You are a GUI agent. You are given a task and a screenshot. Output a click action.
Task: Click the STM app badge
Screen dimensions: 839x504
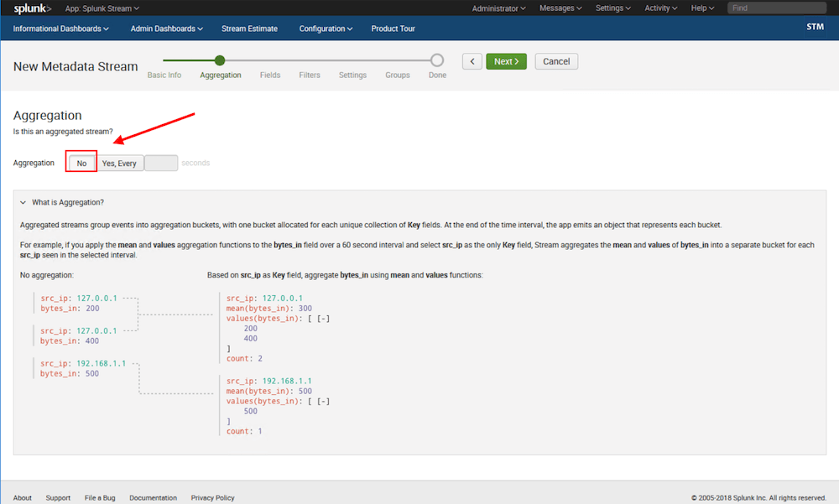tap(815, 27)
